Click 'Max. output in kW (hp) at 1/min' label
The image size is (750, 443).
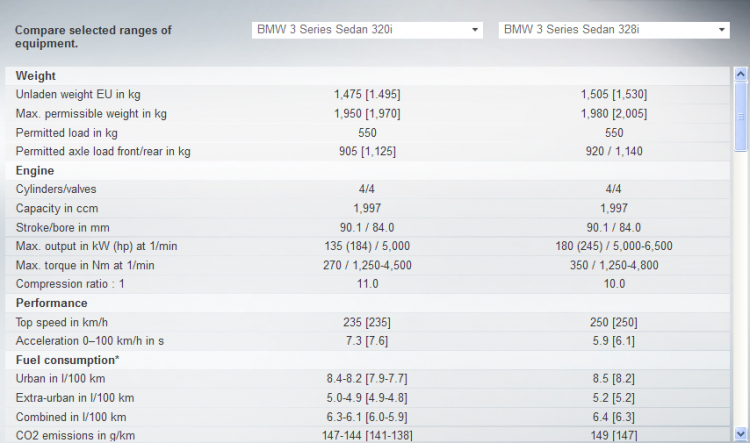point(96,246)
